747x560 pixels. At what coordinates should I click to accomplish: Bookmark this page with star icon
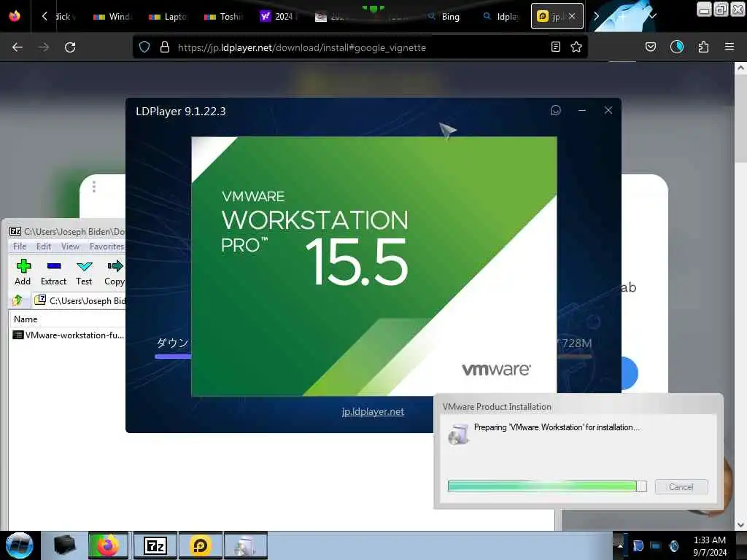576,47
